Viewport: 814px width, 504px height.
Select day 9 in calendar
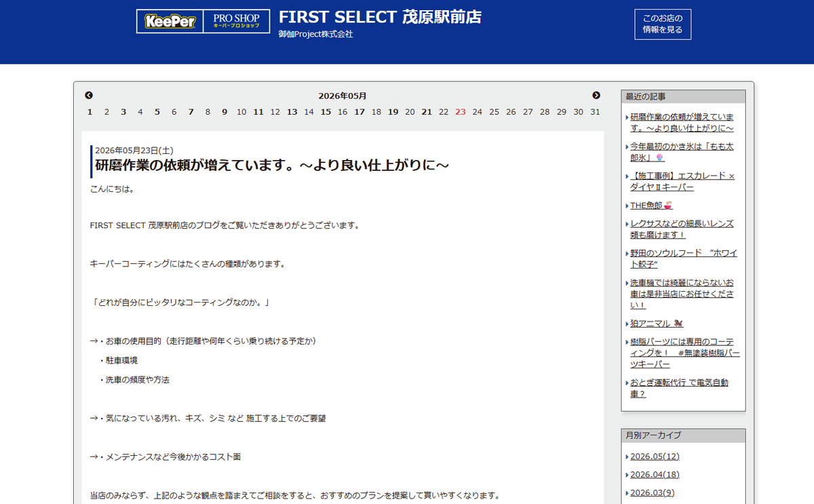225,112
